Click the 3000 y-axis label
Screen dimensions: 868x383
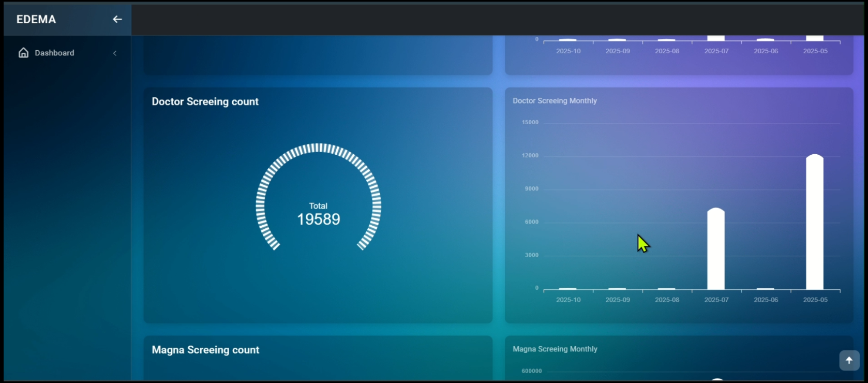(x=532, y=255)
